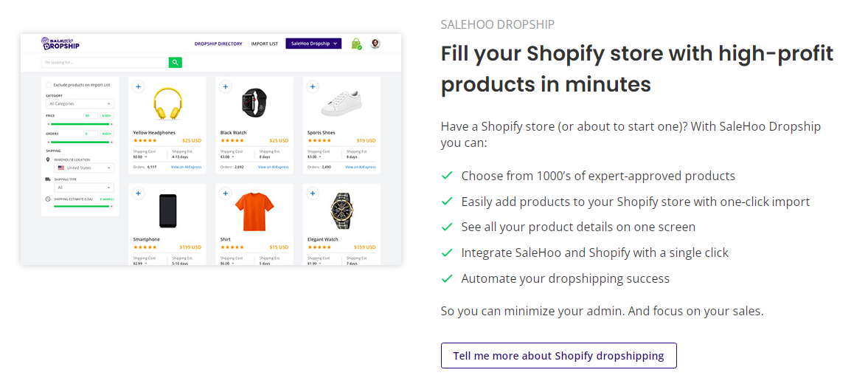
Task: Click Tell me more about Shopify dropshipping
Action: click(x=558, y=355)
